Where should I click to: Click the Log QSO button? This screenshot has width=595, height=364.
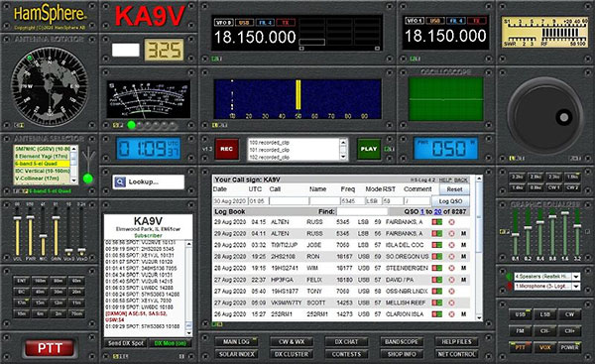point(450,201)
